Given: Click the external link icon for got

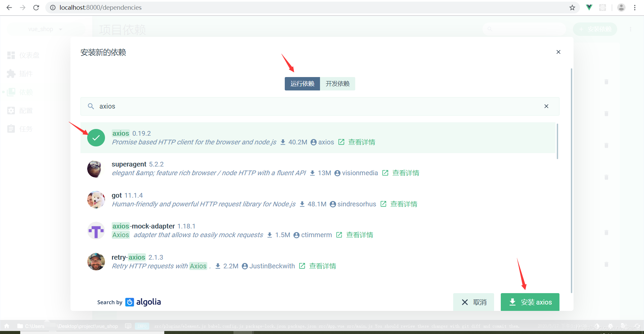Looking at the screenshot, I should (383, 204).
